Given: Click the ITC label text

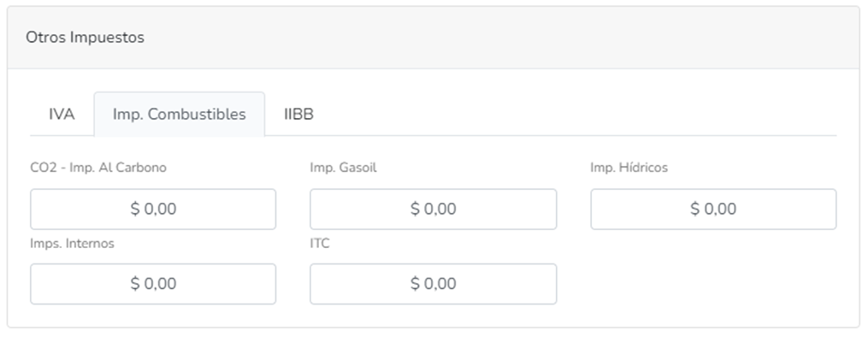Looking at the screenshot, I should pyautogui.click(x=320, y=244).
